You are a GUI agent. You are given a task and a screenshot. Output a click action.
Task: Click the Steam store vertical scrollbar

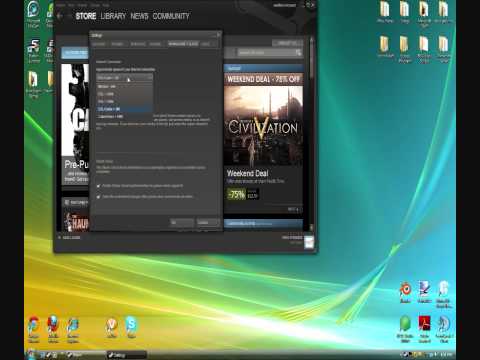[x=311, y=133]
